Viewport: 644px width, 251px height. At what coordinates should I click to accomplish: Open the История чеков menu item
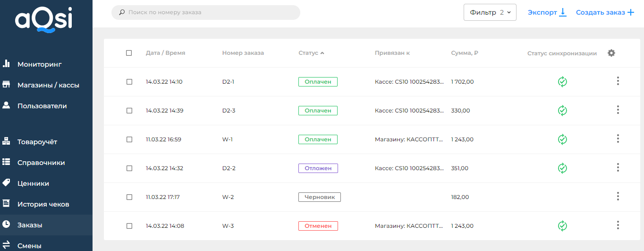[43, 204]
